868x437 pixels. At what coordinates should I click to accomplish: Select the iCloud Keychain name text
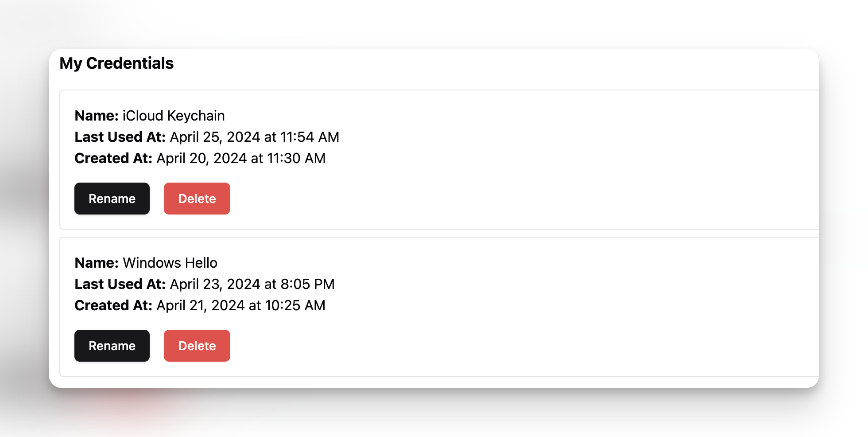(173, 116)
